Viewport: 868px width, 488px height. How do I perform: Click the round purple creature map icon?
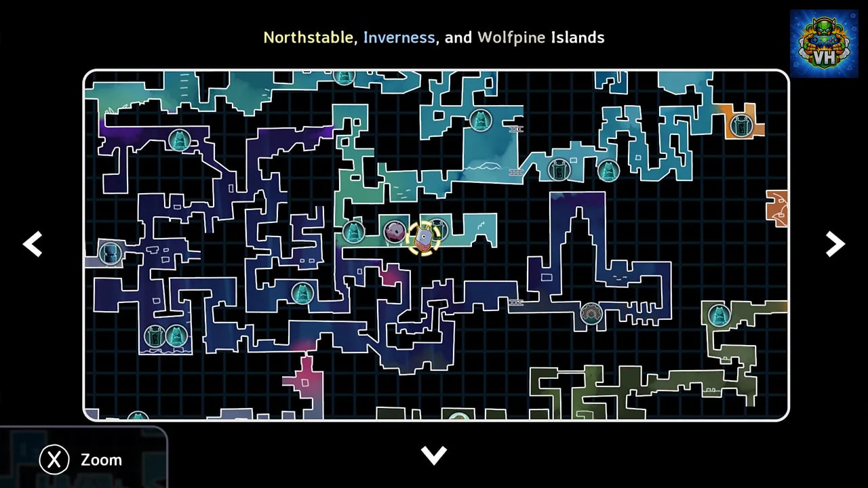(x=395, y=232)
